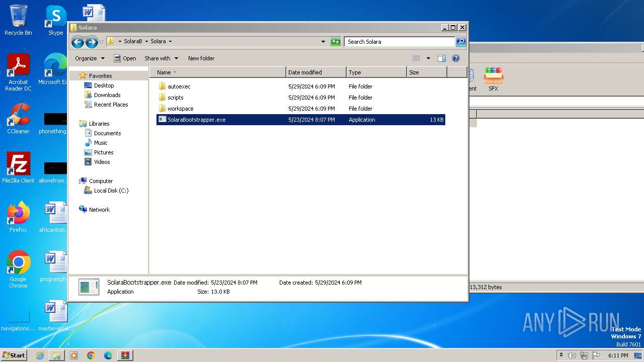644x362 pixels.
Task: Open Windows Explorer taskbar button
Action: (x=57, y=355)
